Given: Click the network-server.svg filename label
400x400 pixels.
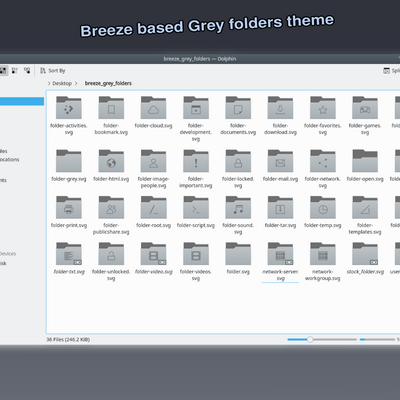Looking at the screenshot, I should pyautogui.click(x=280, y=275).
